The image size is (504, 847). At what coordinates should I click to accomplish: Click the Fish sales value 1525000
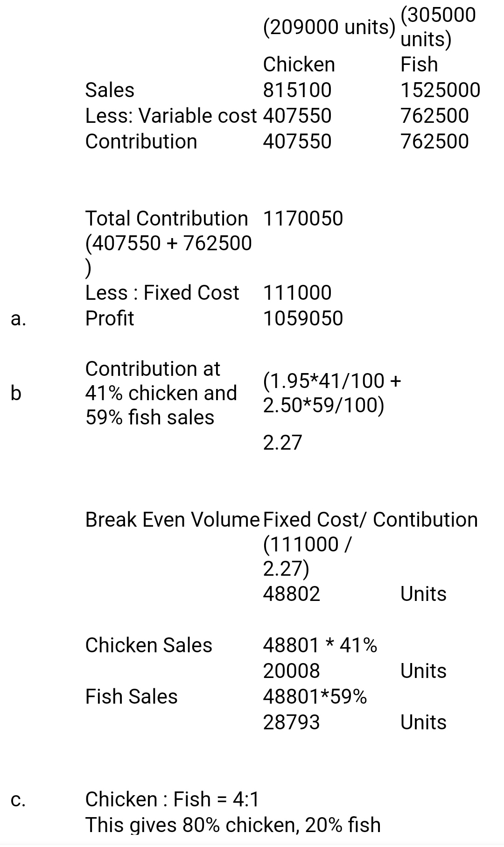(440, 90)
